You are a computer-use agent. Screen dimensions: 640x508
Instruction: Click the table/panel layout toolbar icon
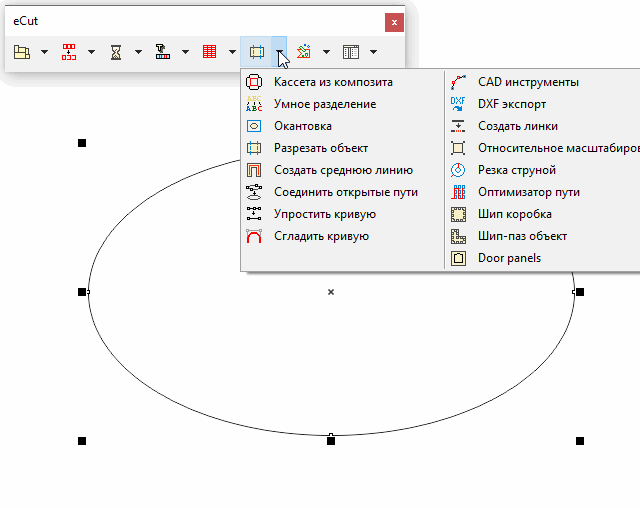pos(351,52)
